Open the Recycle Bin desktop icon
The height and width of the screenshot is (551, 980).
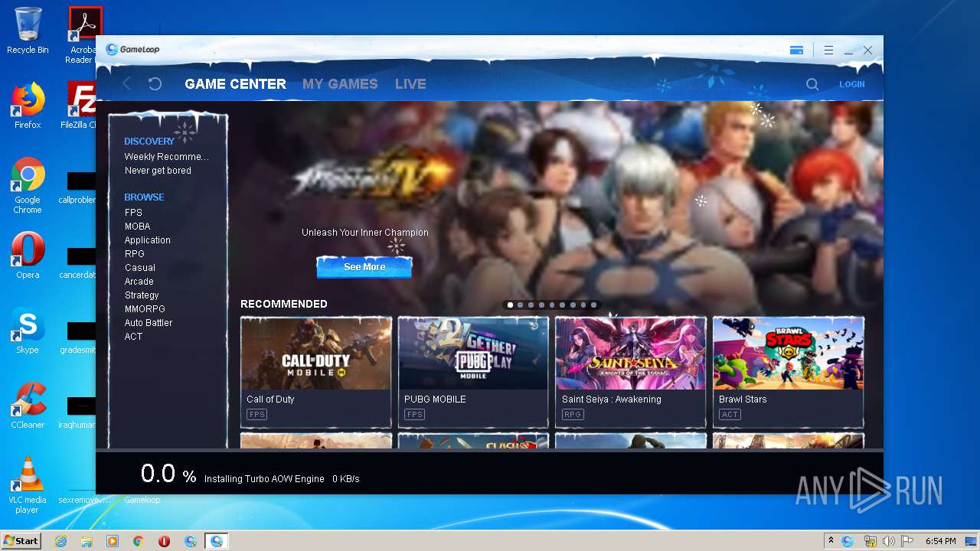[28, 31]
